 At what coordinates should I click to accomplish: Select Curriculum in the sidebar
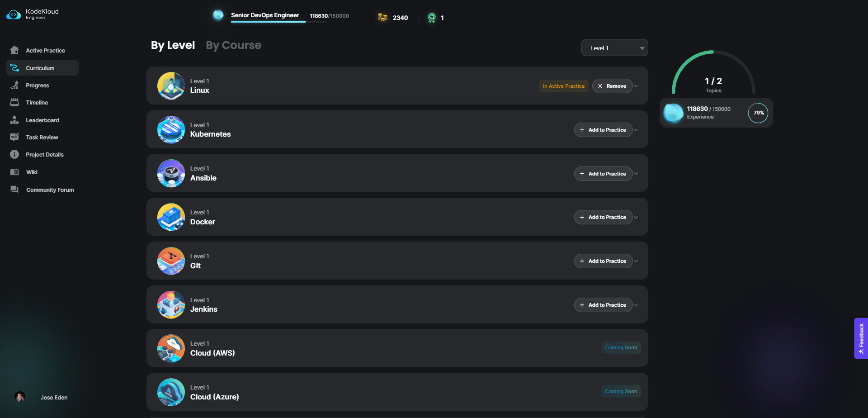click(x=42, y=68)
